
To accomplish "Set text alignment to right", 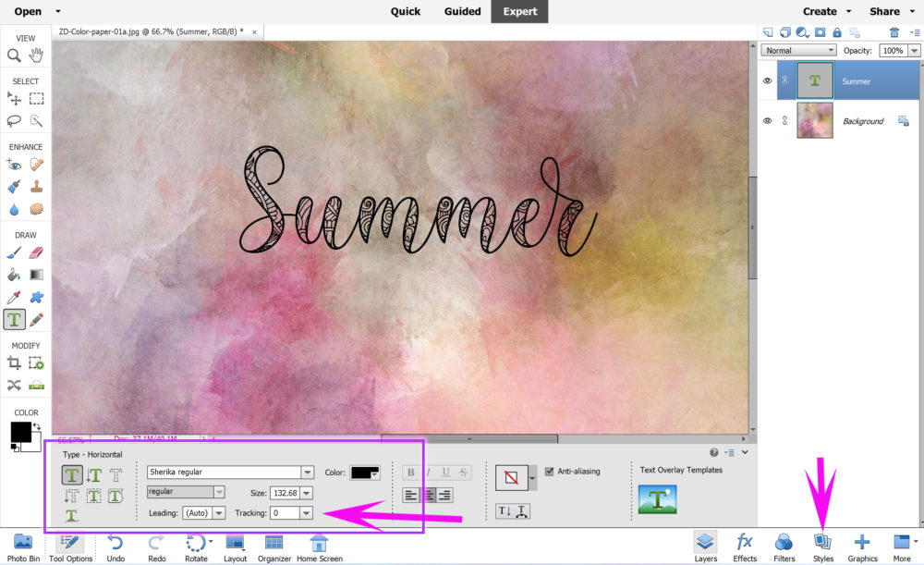I will pyautogui.click(x=445, y=496).
